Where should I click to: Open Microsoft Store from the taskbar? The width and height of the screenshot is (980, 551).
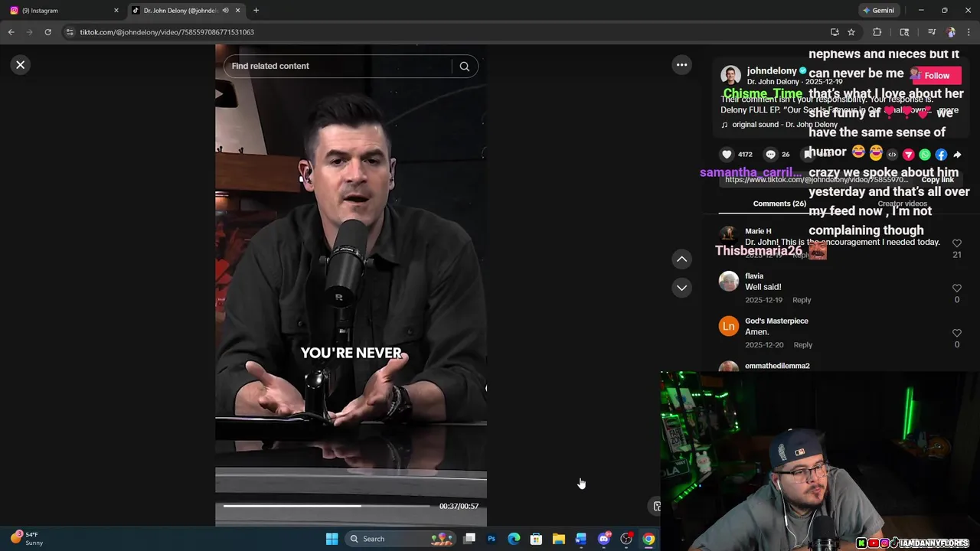coord(536,539)
